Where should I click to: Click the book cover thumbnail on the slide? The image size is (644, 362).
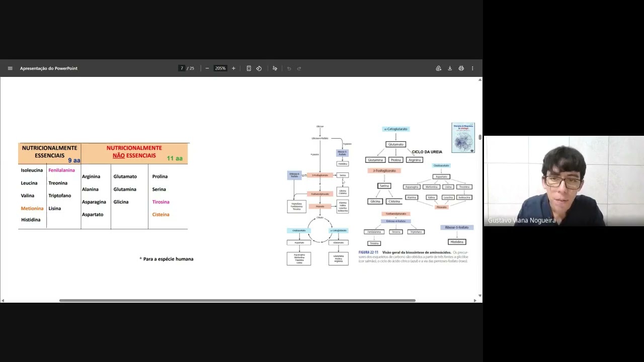tap(463, 138)
